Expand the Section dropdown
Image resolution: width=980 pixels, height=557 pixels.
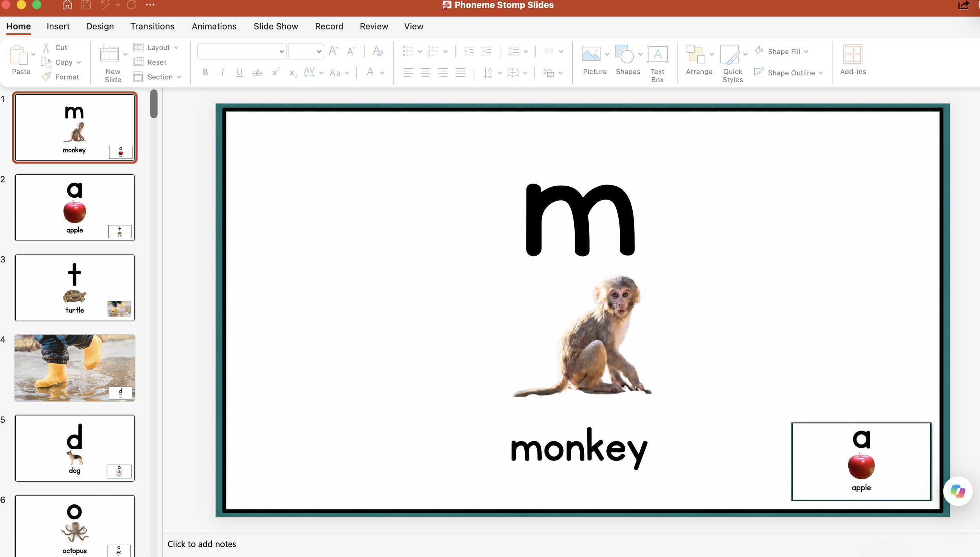click(x=179, y=77)
